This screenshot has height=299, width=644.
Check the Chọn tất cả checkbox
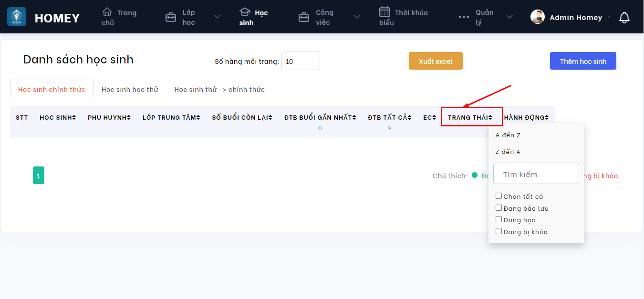(499, 196)
